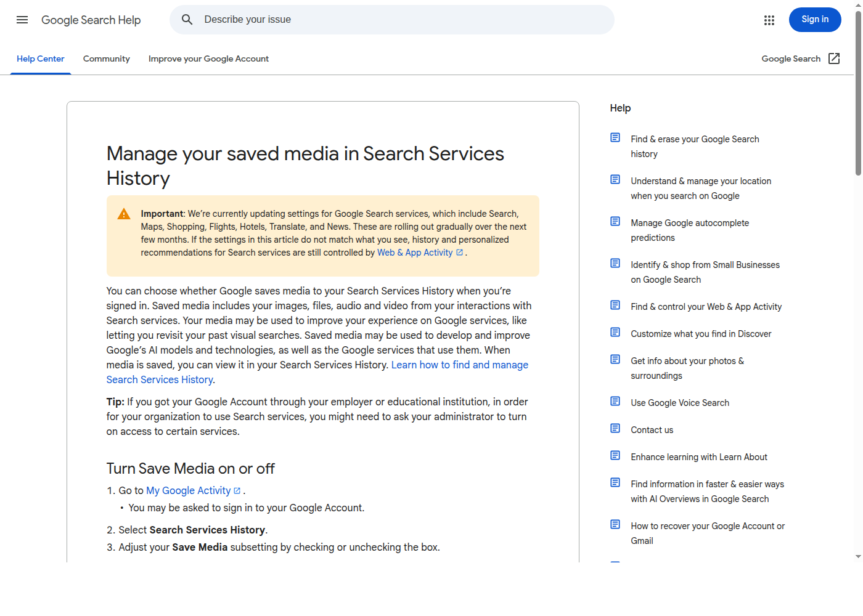Open Enhance learning with Learn About article
Screen dimensions: 863x616
(x=699, y=457)
